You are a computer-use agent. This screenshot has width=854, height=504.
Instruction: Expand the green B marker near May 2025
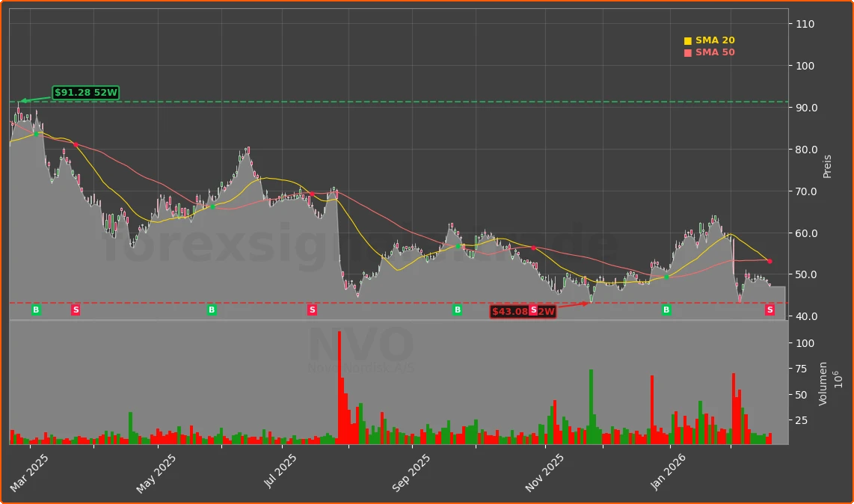pyautogui.click(x=212, y=310)
